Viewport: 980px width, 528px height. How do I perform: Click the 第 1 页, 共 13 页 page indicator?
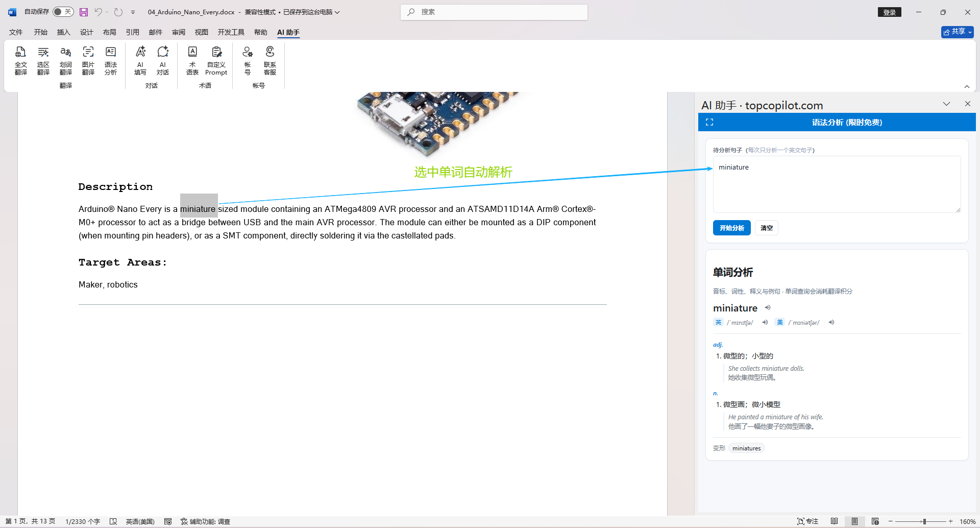31,521
